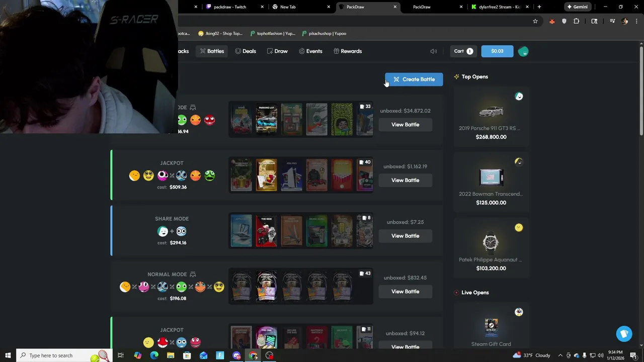Open the 2022 Bowman Transcend top open card
This screenshot has width=644, height=362.
coord(491,183)
